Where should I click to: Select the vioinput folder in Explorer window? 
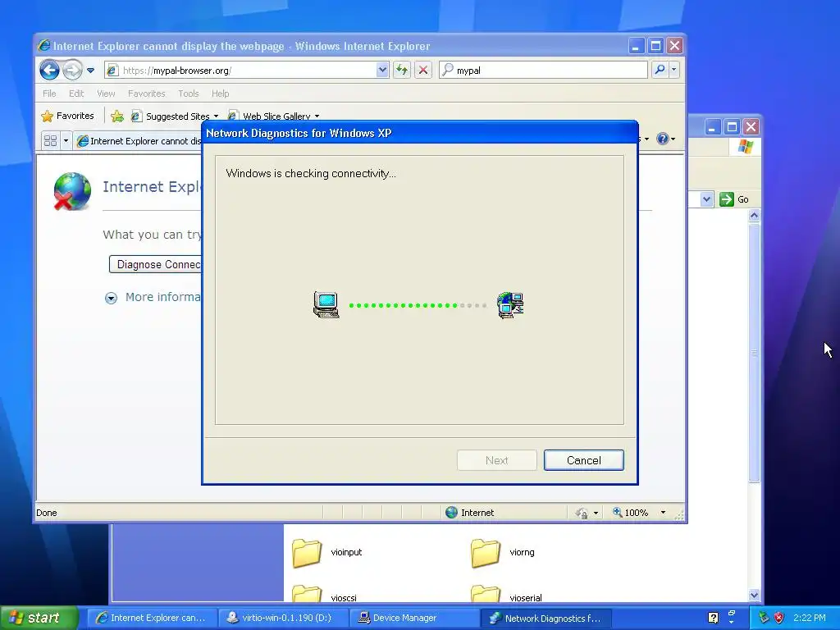tap(327, 552)
